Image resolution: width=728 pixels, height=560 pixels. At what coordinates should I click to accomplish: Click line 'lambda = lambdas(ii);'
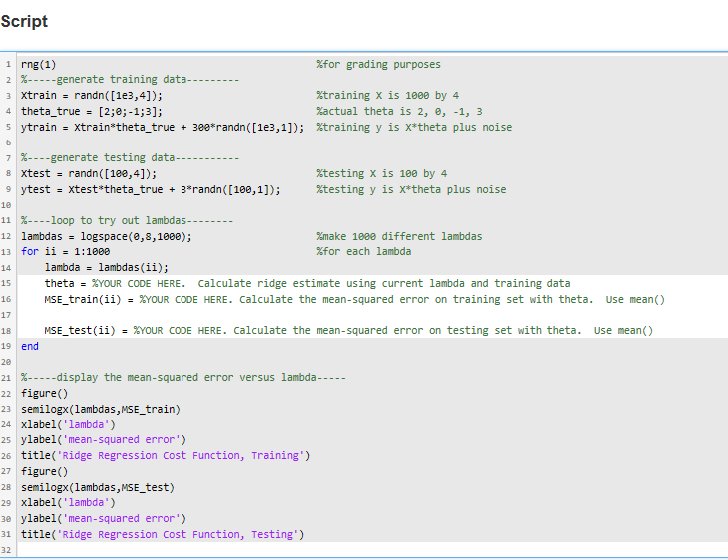pyautogui.click(x=107, y=268)
